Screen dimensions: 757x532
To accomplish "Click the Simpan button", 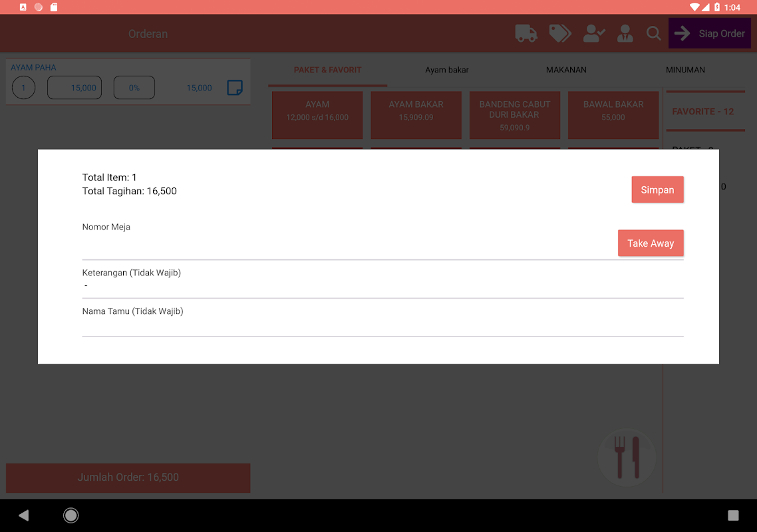I will [657, 190].
